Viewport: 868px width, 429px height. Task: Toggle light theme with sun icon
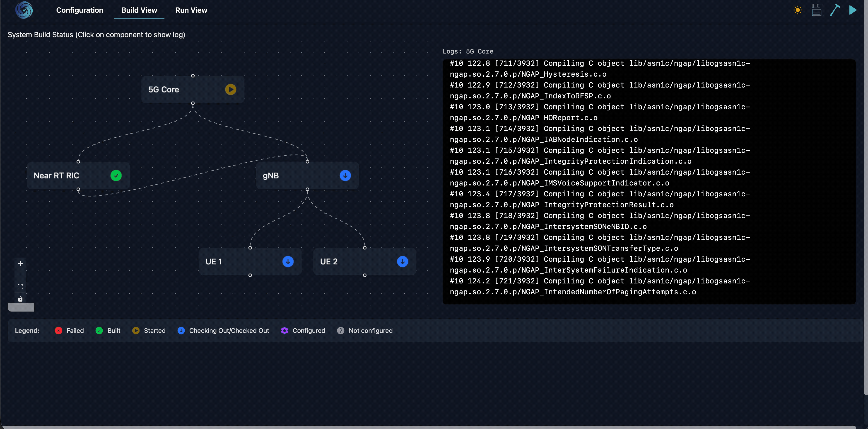[x=798, y=10]
